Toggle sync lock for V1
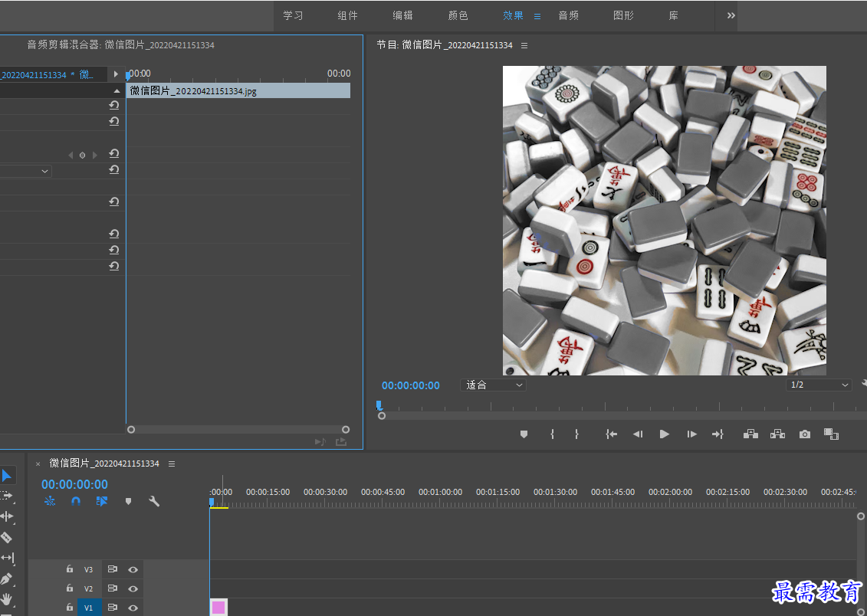The image size is (867, 616). [112, 607]
